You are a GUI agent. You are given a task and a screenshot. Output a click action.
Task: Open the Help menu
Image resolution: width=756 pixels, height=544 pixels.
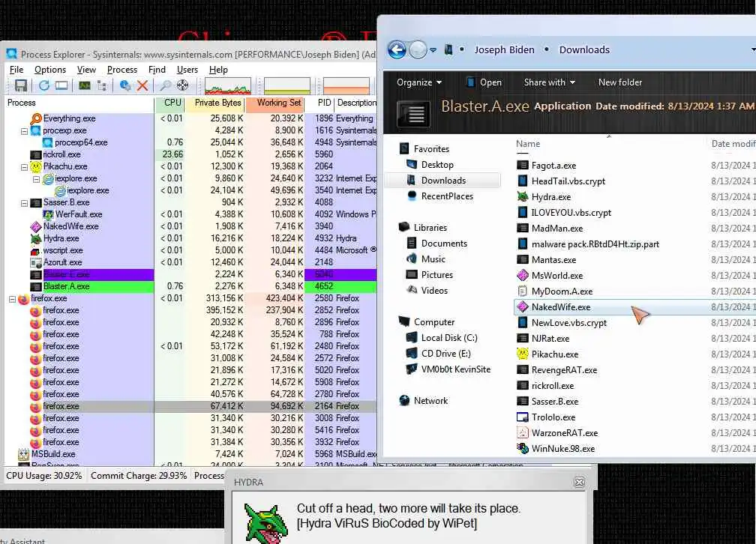tap(218, 70)
